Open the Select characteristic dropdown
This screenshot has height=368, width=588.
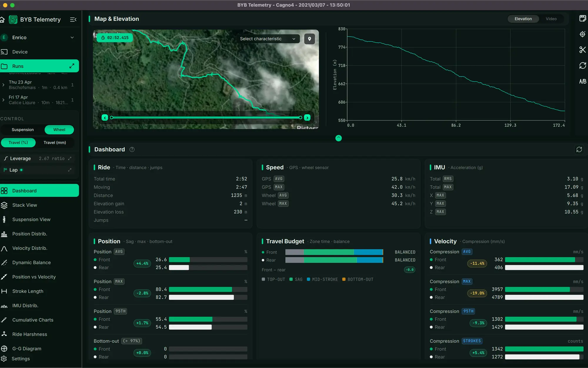point(268,39)
